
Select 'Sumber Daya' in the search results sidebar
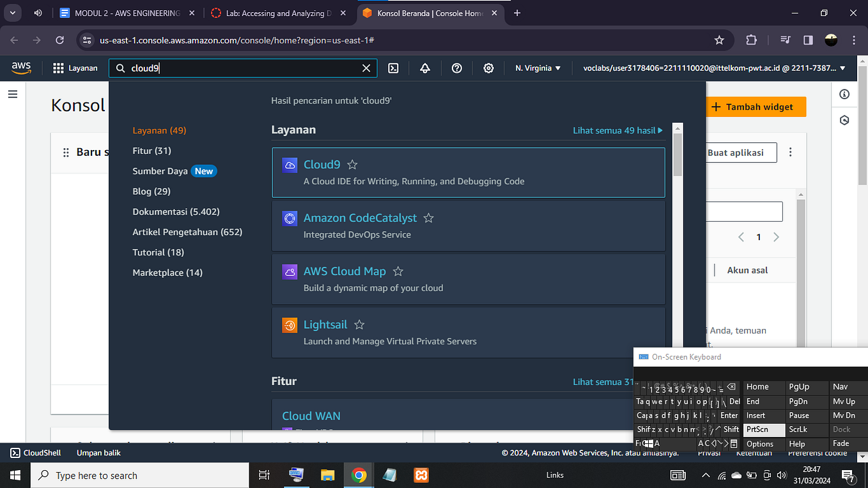pyautogui.click(x=160, y=171)
